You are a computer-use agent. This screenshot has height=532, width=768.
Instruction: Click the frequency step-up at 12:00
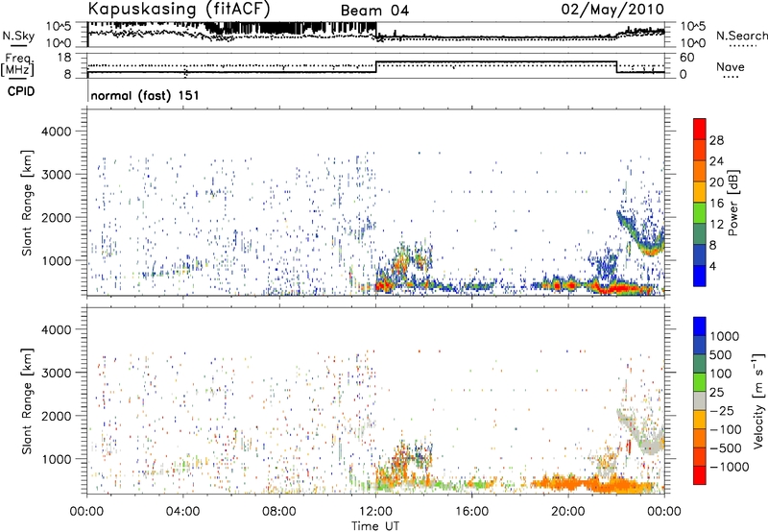tap(376, 67)
